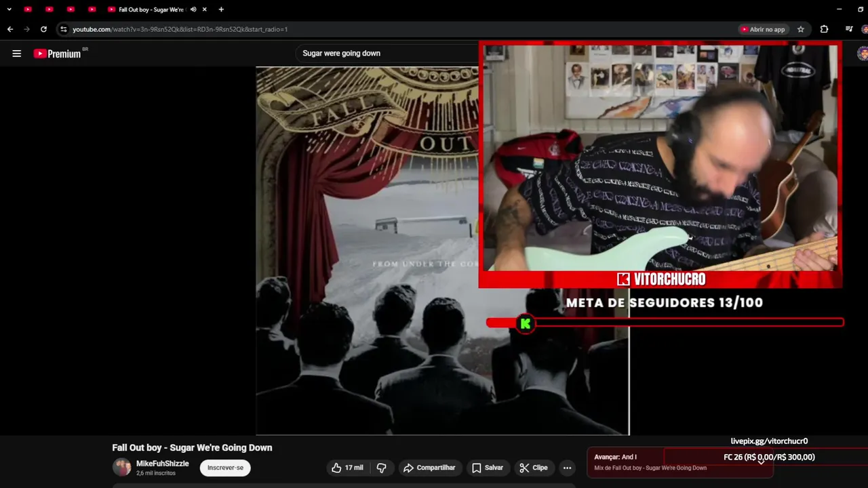Click the Kick follower goal progress bar
The width and height of the screenshot is (868, 488).
coord(665,323)
